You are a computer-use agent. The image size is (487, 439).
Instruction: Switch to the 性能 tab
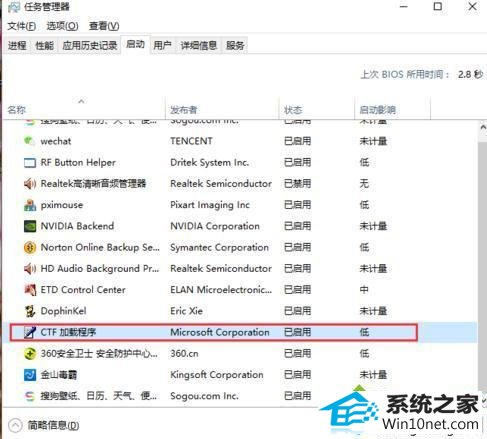[x=44, y=45]
